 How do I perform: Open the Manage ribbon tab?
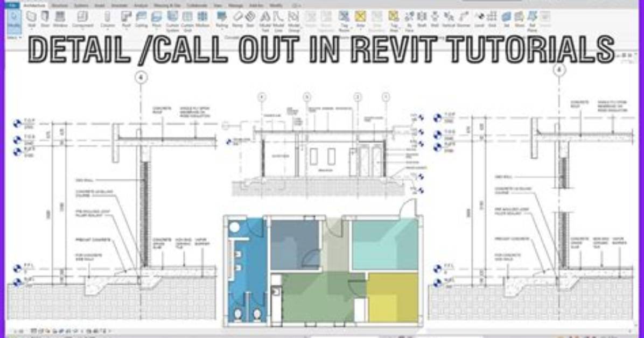tap(235, 5)
